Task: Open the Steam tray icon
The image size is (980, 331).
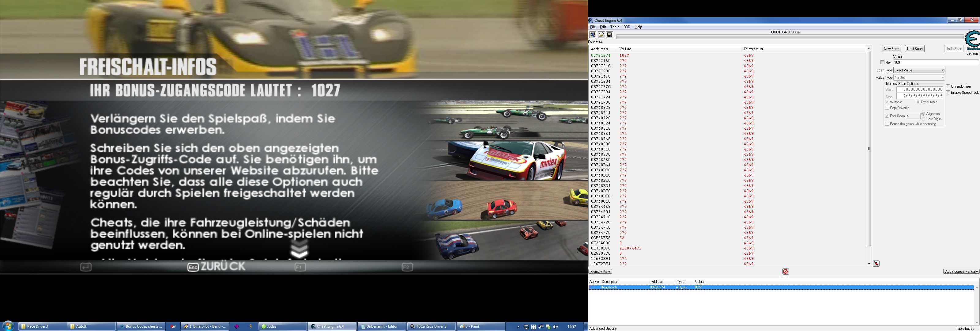Action: 541,326
